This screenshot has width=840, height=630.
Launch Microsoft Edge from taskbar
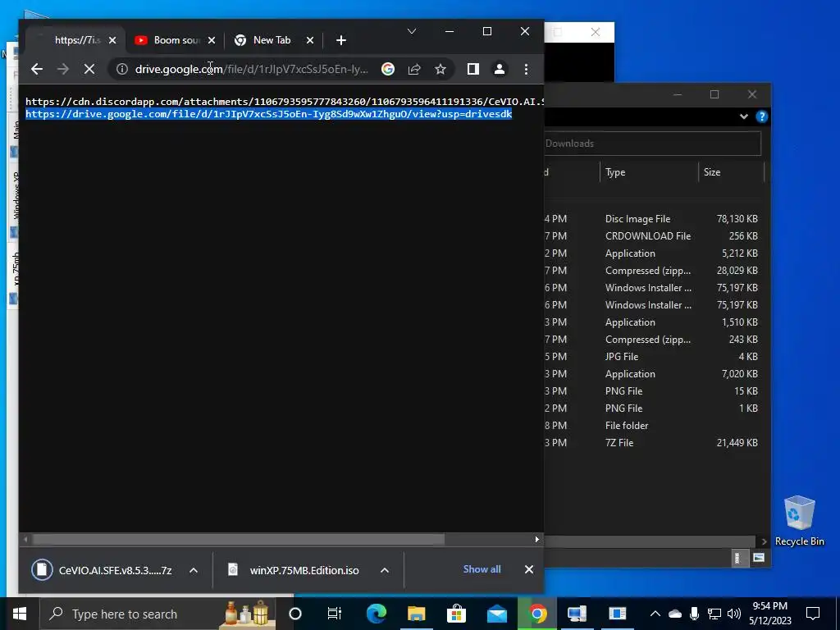coord(376,614)
